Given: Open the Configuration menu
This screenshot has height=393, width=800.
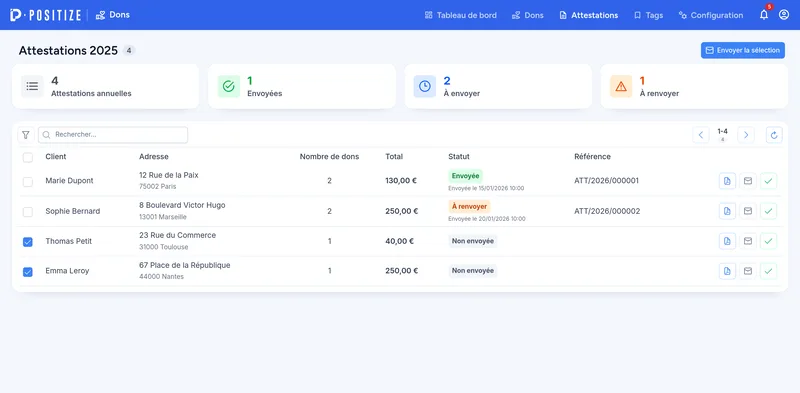Looking at the screenshot, I should pyautogui.click(x=711, y=15).
